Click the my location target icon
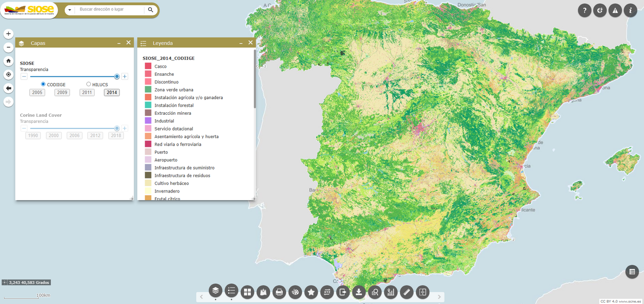 (x=8, y=74)
